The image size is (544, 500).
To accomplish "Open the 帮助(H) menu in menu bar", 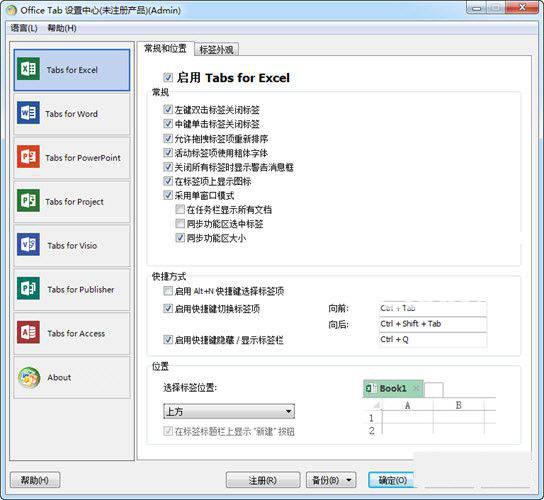I will pyautogui.click(x=62, y=28).
